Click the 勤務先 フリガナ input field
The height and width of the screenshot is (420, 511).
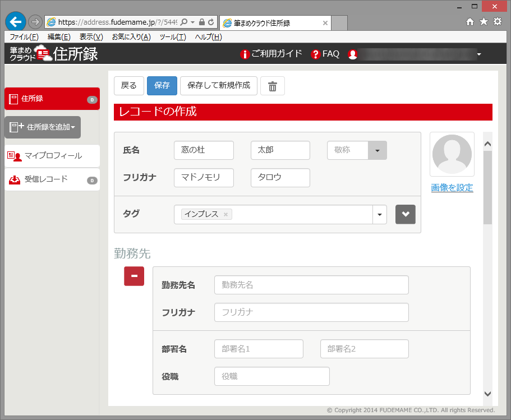click(x=311, y=312)
